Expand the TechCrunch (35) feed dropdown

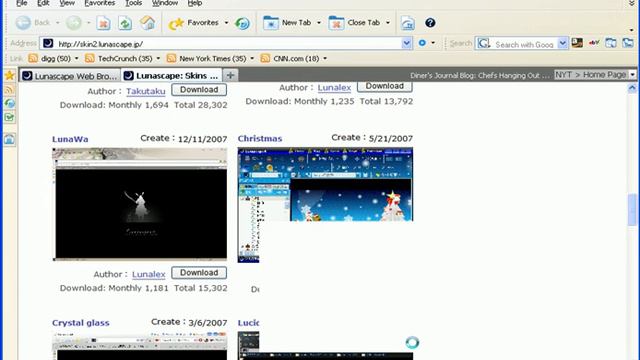coord(158,59)
